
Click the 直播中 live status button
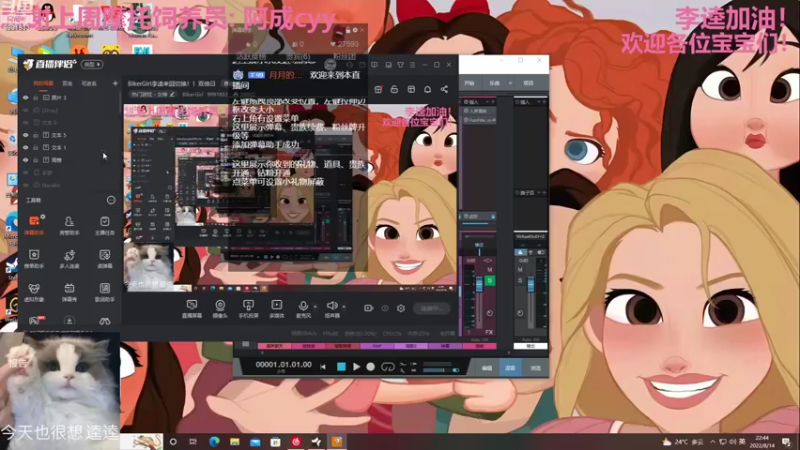(x=432, y=308)
